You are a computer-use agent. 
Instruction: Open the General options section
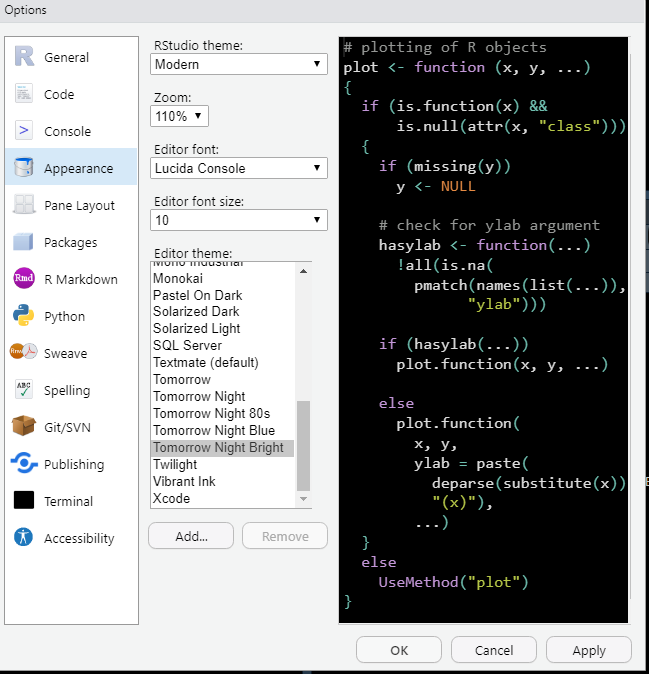coord(71,57)
